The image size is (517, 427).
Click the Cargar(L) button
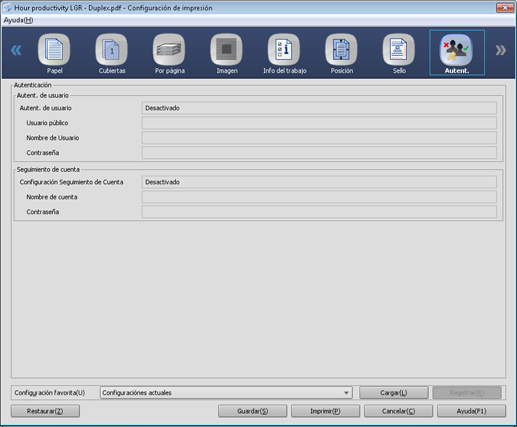pyautogui.click(x=394, y=393)
